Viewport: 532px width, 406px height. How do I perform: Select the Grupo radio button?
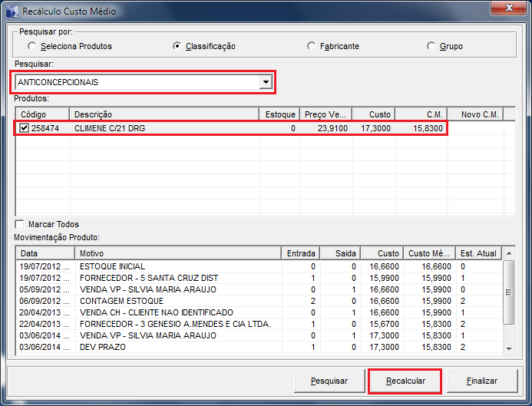pyautogui.click(x=431, y=46)
